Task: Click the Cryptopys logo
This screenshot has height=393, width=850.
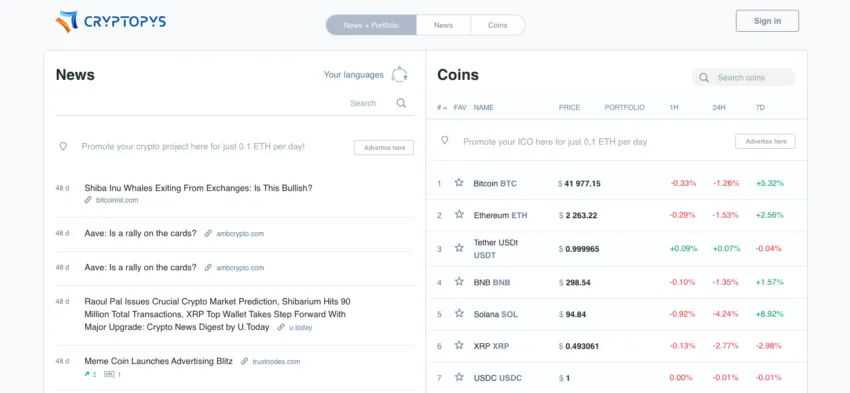Action: [111, 22]
